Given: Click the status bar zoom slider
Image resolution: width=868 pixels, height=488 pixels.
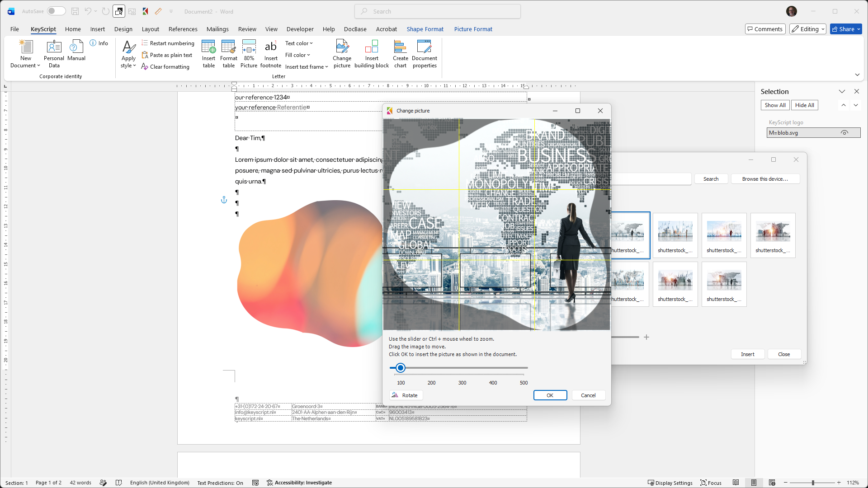Looking at the screenshot, I should click(x=812, y=483).
